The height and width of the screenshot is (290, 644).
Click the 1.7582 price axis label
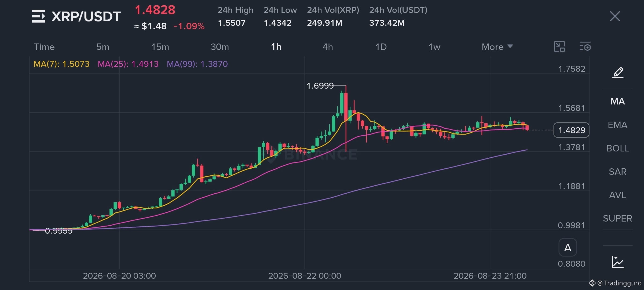tap(572, 69)
